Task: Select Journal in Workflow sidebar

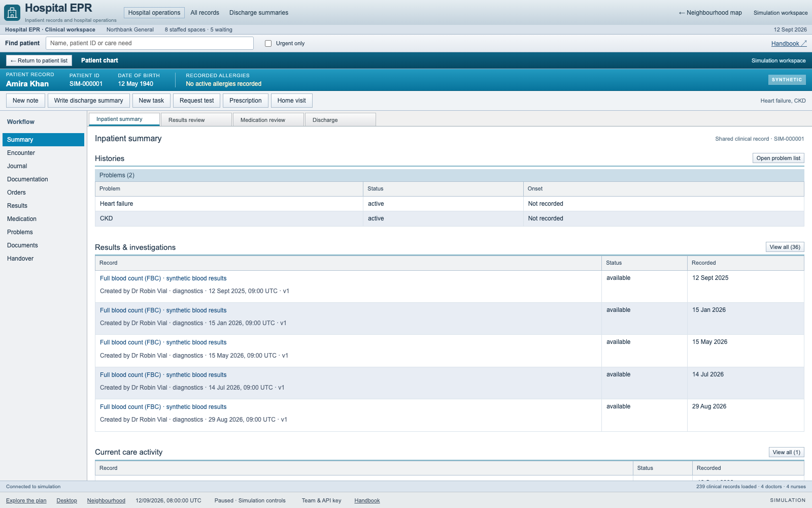Action: 43,166
